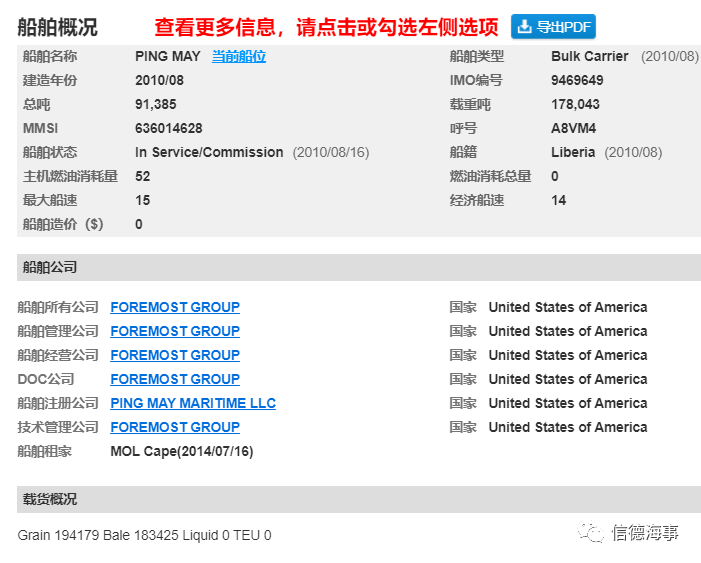This screenshot has height=563, width=701.
Task: Select gross tonnage value 91,385
Action: click(156, 105)
